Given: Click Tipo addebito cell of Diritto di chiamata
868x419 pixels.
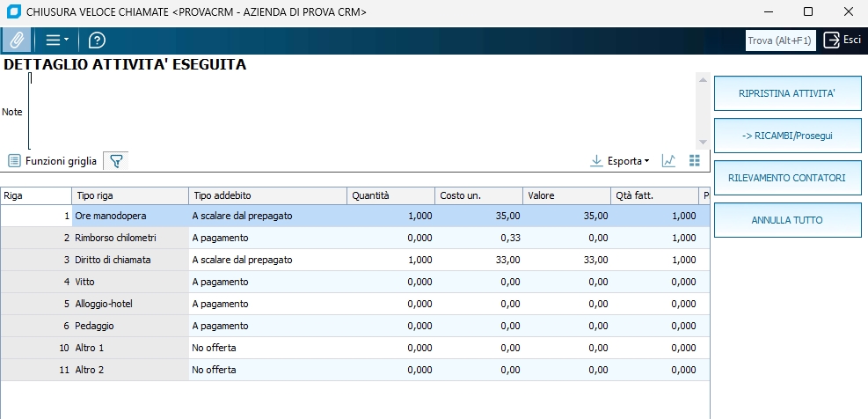Looking at the screenshot, I should click(267, 260).
